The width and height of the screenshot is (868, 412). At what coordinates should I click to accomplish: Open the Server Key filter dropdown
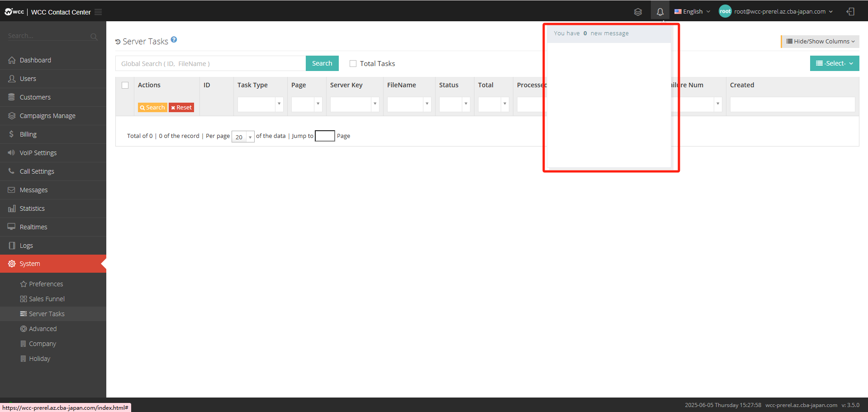[355, 104]
